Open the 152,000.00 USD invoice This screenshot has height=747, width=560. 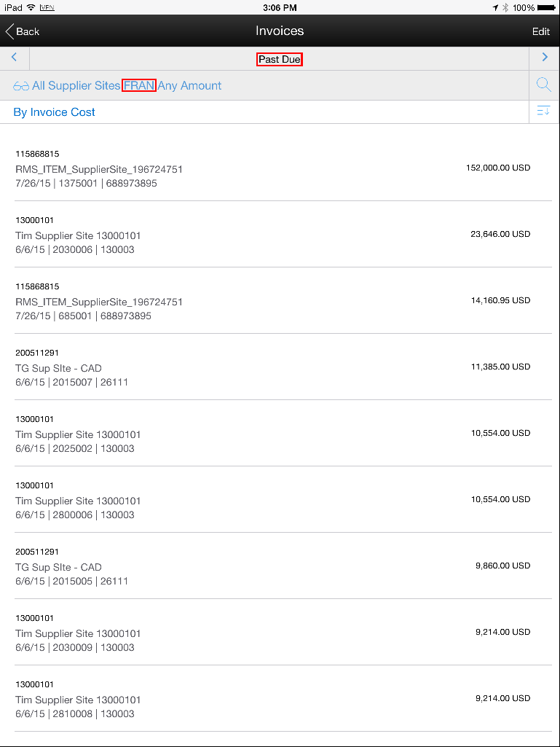280,168
